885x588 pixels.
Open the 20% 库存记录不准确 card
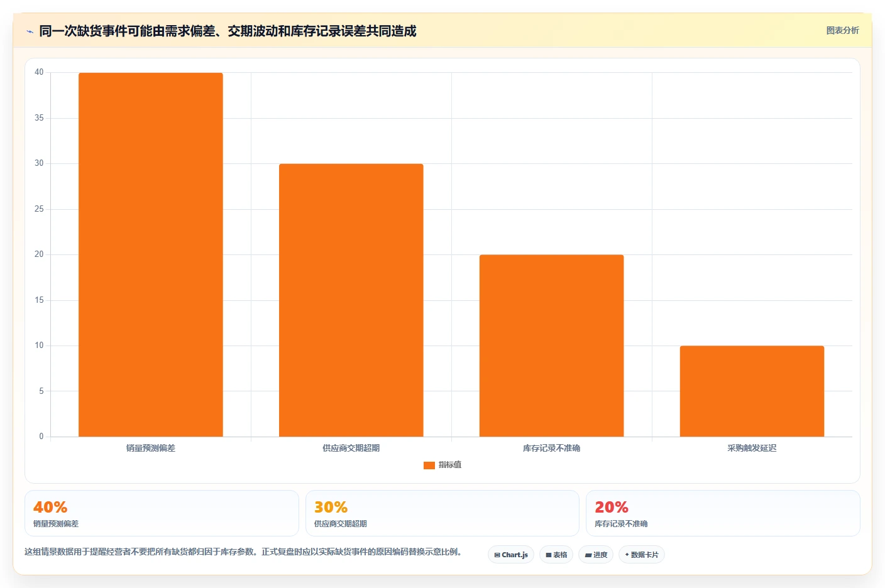pos(723,513)
